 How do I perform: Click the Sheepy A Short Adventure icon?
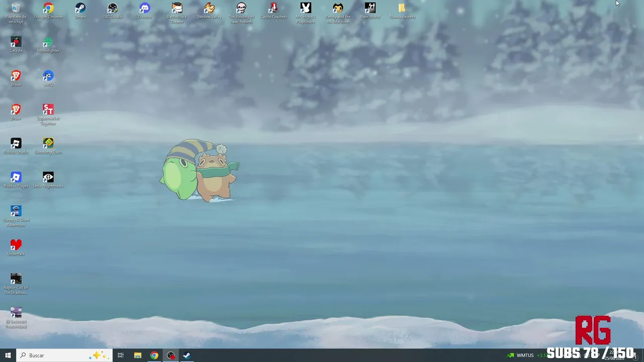16,216
